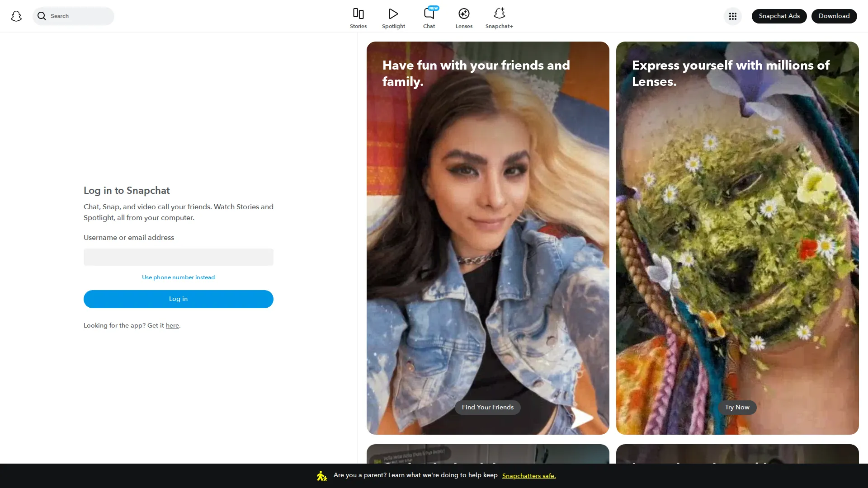Click Use phone number instead

click(178, 277)
